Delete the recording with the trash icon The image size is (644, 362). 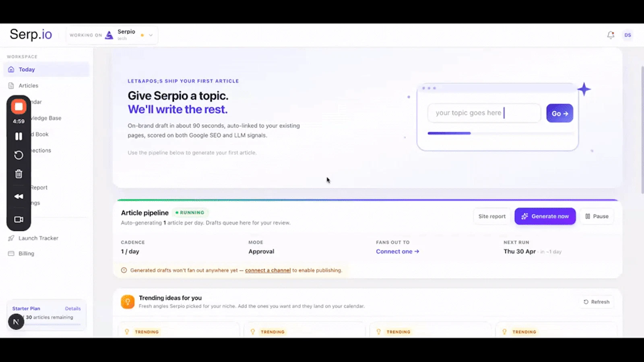[x=19, y=174]
